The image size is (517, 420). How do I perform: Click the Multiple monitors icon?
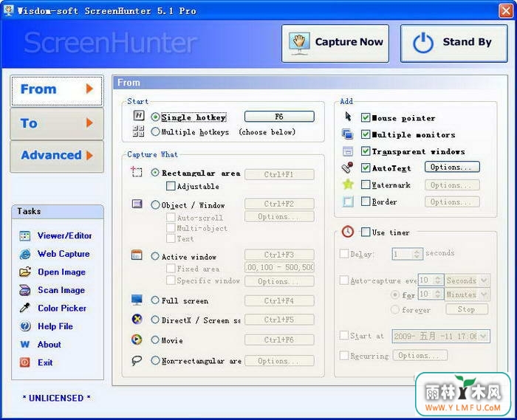point(348,134)
